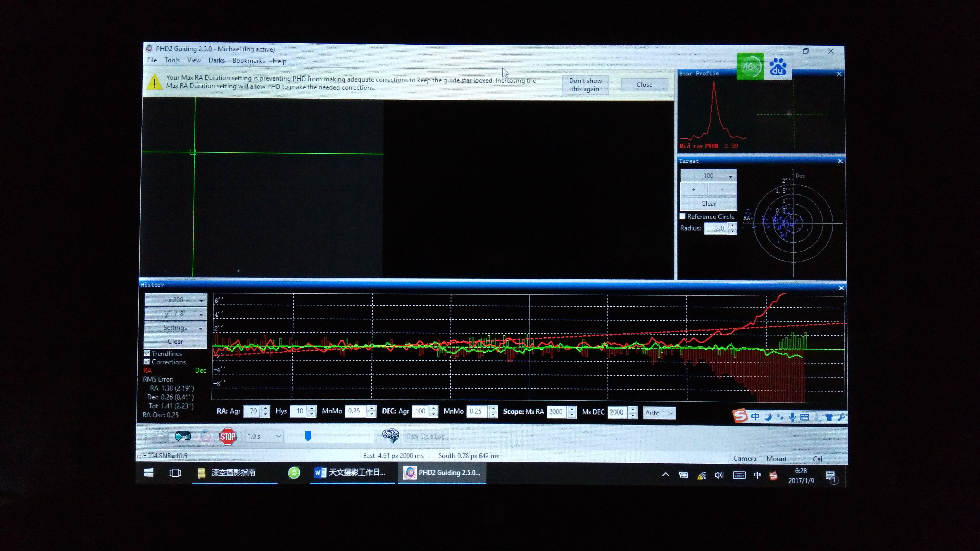Image resolution: width=980 pixels, height=551 pixels.
Task: Open the View menu
Action: (x=194, y=60)
